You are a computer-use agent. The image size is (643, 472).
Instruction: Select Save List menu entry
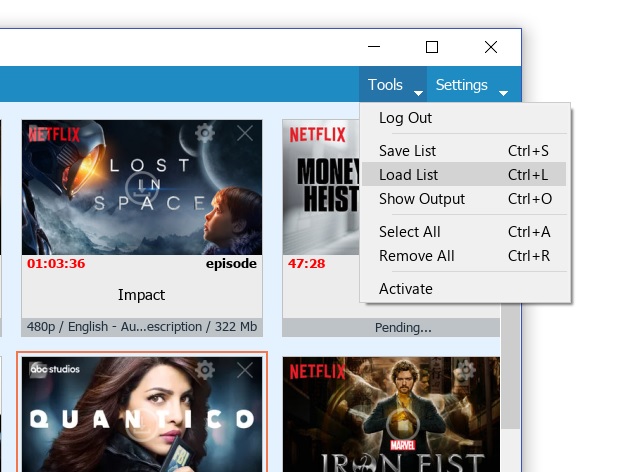click(x=464, y=151)
